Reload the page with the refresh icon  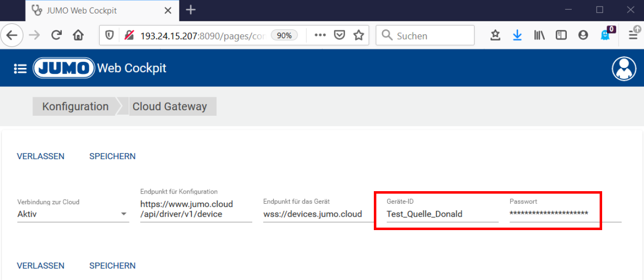click(56, 35)
